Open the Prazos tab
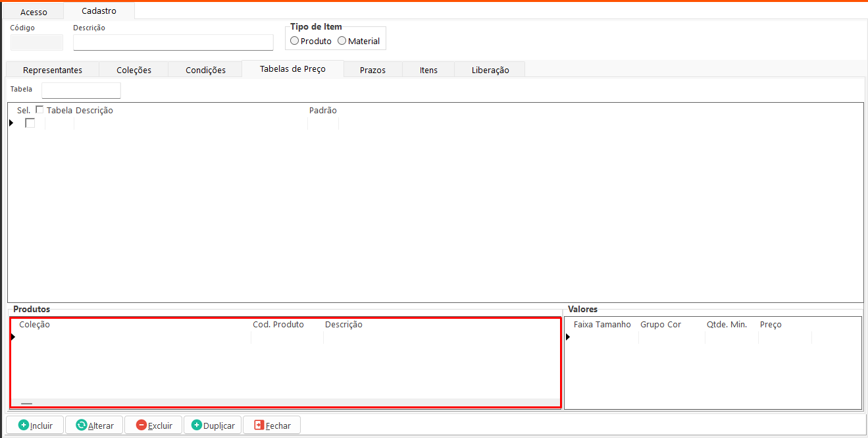The image size is (868, 438). pyautogui.click(x=372, y=70)
